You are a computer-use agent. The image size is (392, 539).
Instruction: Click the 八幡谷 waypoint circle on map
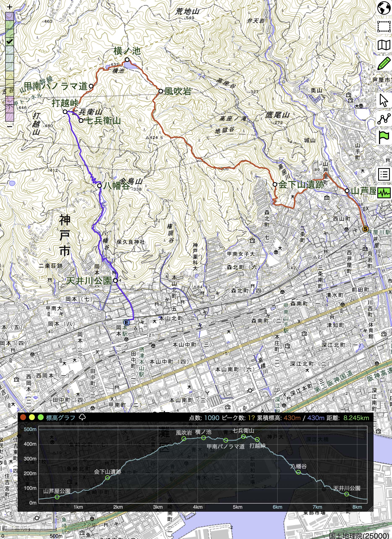click(99, 186)
